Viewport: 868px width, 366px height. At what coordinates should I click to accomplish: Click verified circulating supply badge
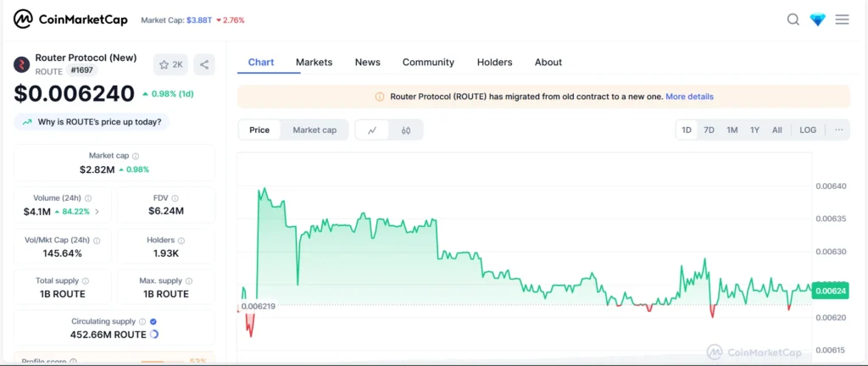(x=153, y=321)
